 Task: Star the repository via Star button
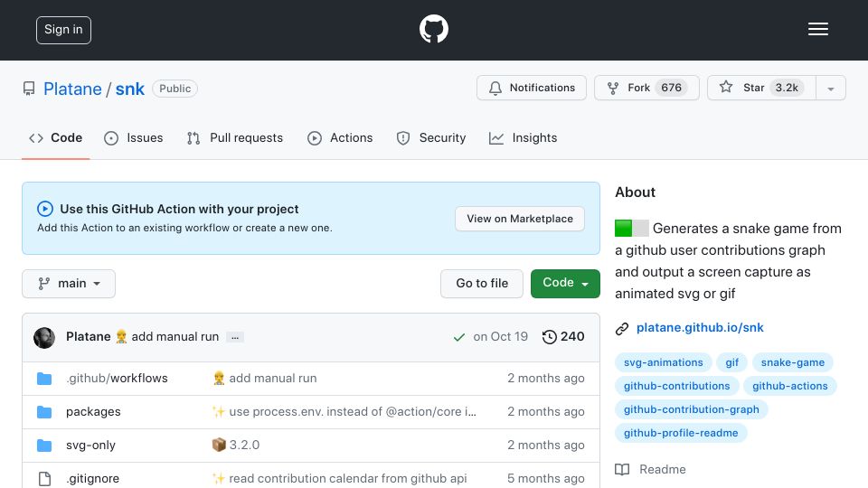click(x=761, y=88)
